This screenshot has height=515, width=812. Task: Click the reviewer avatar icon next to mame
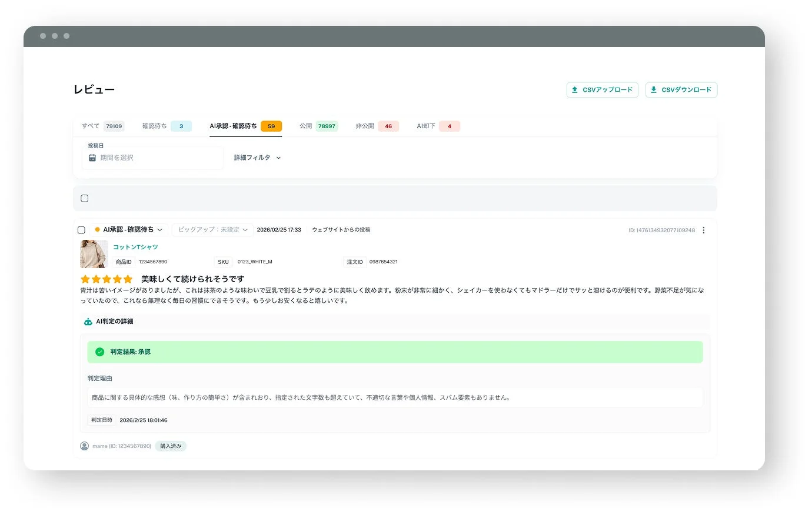84,446
